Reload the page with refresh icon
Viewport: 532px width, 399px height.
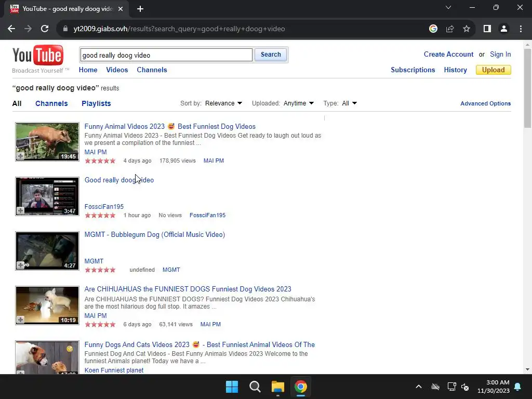pos(45,29)
